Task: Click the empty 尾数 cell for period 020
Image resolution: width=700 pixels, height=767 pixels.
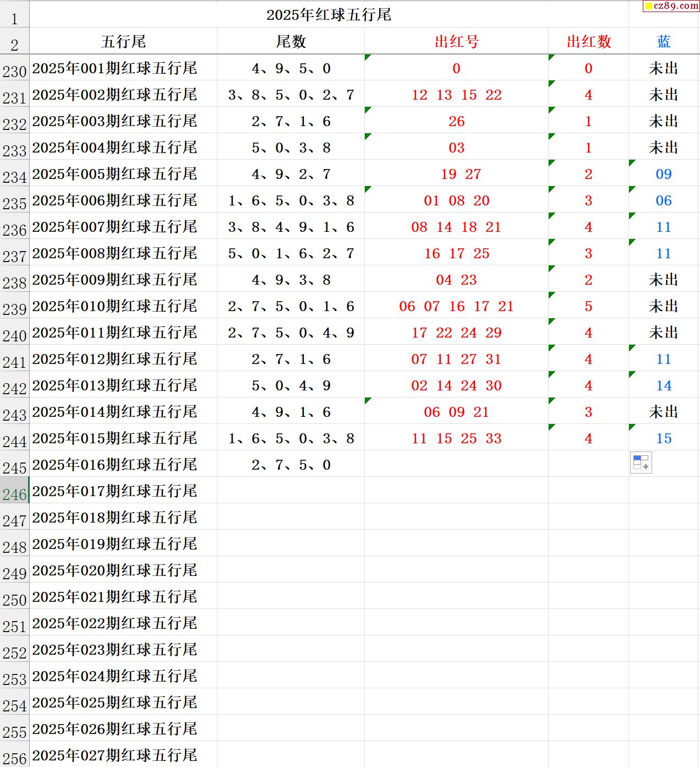Action: [x=291, y=570]
